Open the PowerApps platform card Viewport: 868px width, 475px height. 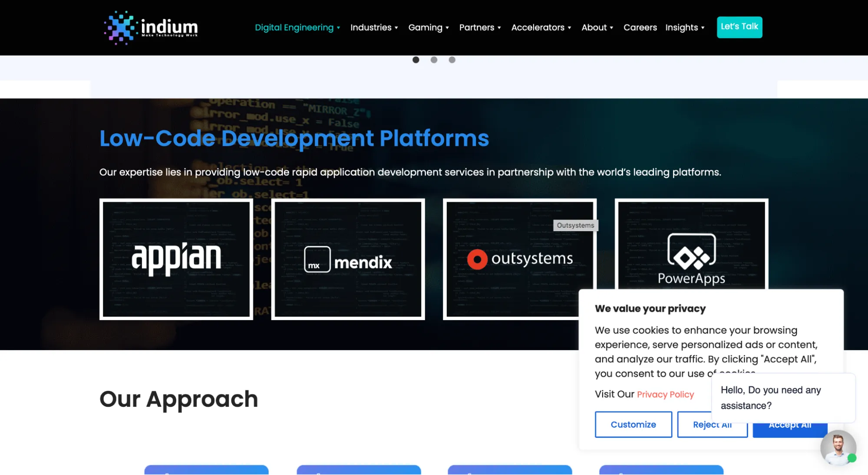click(x=692, y=244)
